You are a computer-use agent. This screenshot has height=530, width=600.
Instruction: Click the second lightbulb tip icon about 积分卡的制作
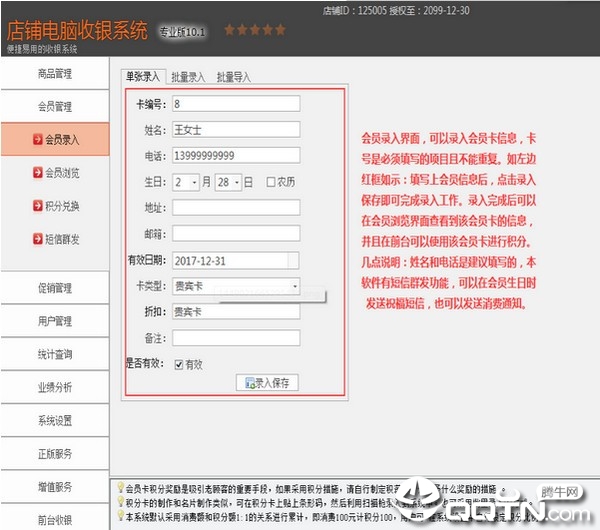point(121,502)
